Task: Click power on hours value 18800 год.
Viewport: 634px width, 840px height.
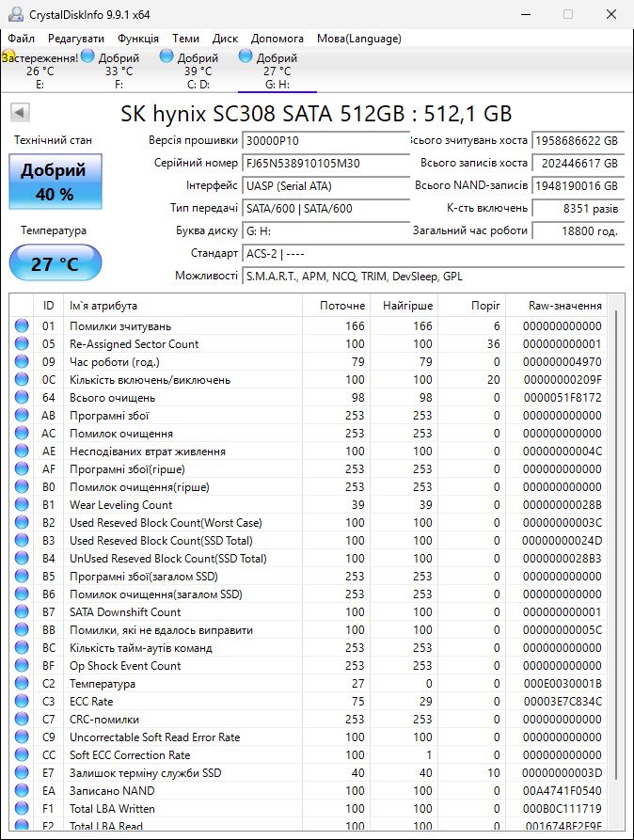Action: pos(578,230)
